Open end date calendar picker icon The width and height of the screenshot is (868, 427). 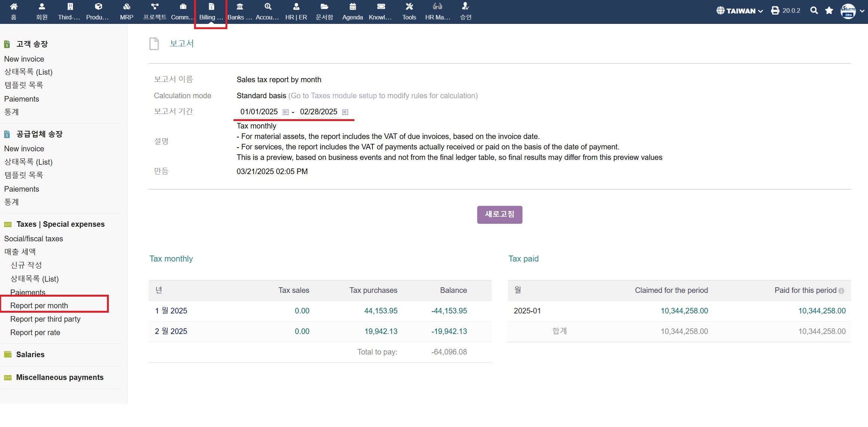point(345,112)
